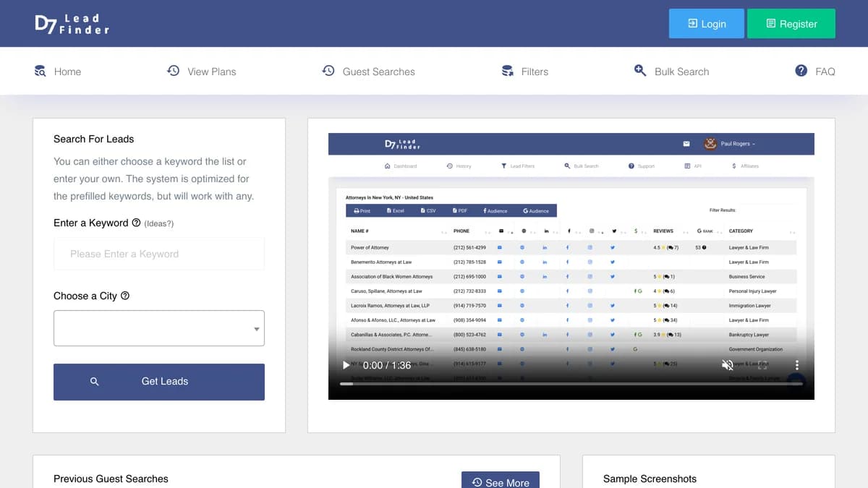Click the Home search icon
868x488 pixels.
point(41,71)
